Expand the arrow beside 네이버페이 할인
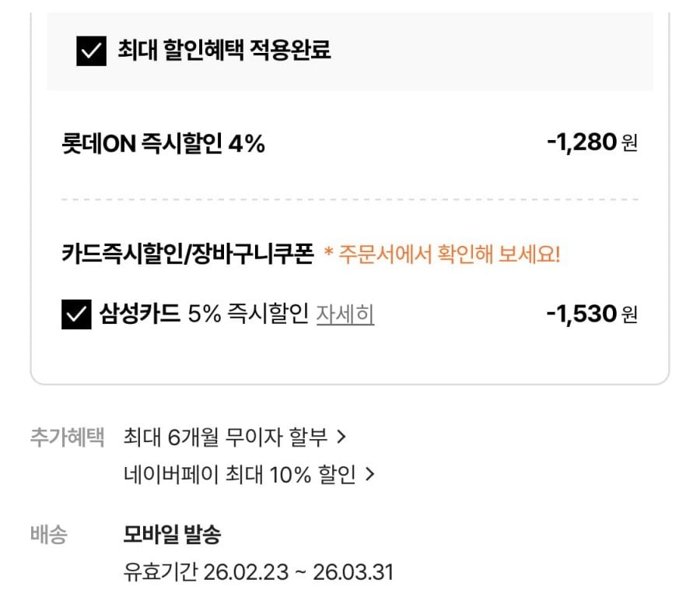Image resolution: width=700 pixels, height=604 pixels. click(370, 474)
